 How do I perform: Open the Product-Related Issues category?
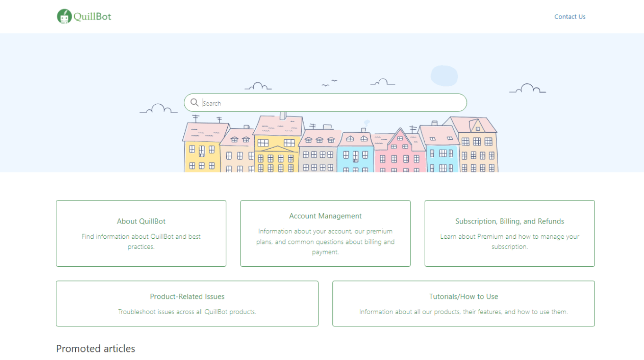click(x=187, y=304)
